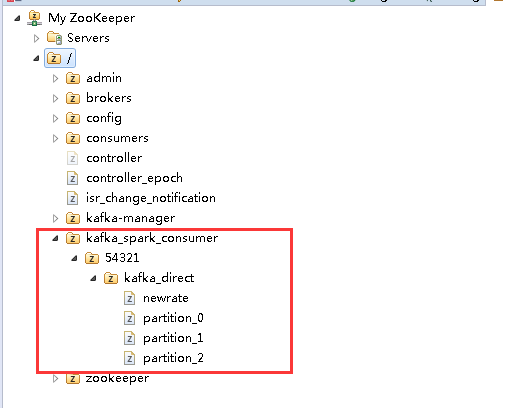Click the kafka_direct folder icon
Screen dimensions: 516x408
(111, 278)
